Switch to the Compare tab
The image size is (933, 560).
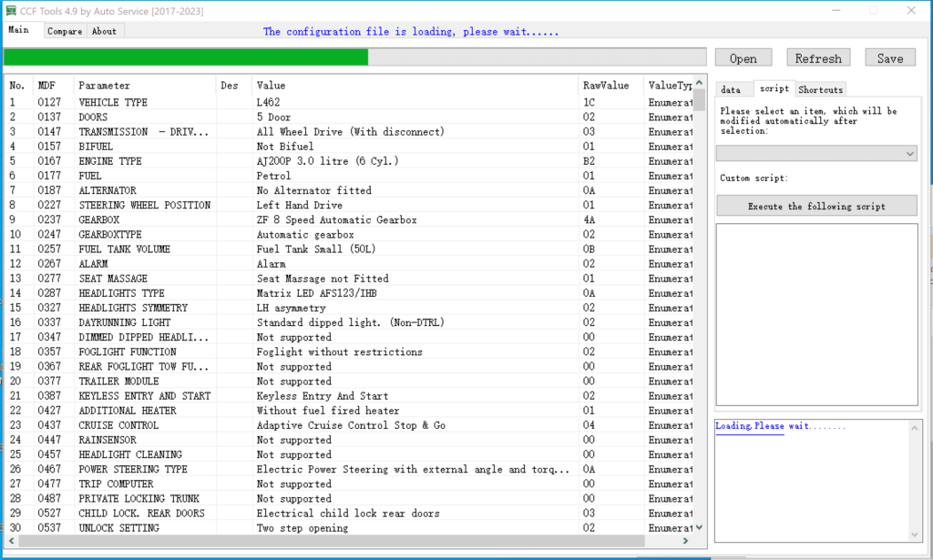(x=64, y=31)
